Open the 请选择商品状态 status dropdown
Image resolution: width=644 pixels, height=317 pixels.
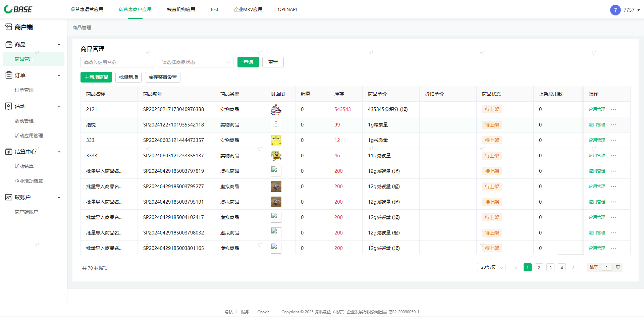tap(196, 62)
